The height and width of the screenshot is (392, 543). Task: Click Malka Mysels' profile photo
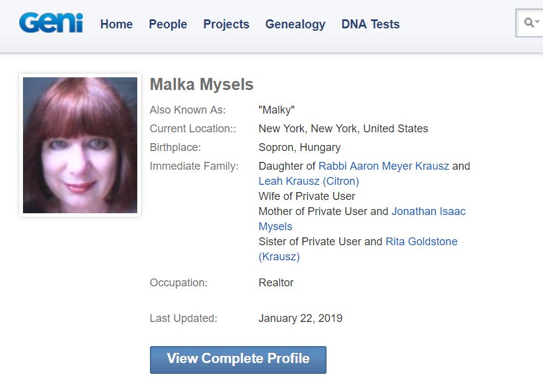click(80, 145)
